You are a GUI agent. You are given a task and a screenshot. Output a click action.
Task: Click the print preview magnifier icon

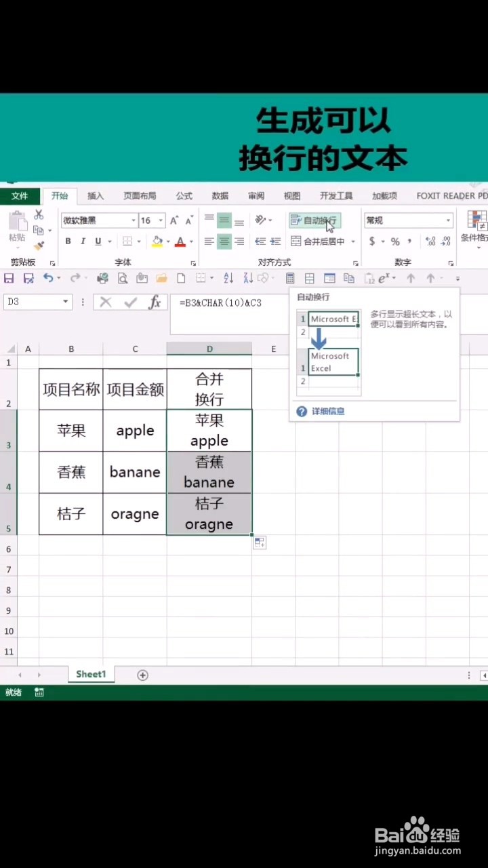123,278
